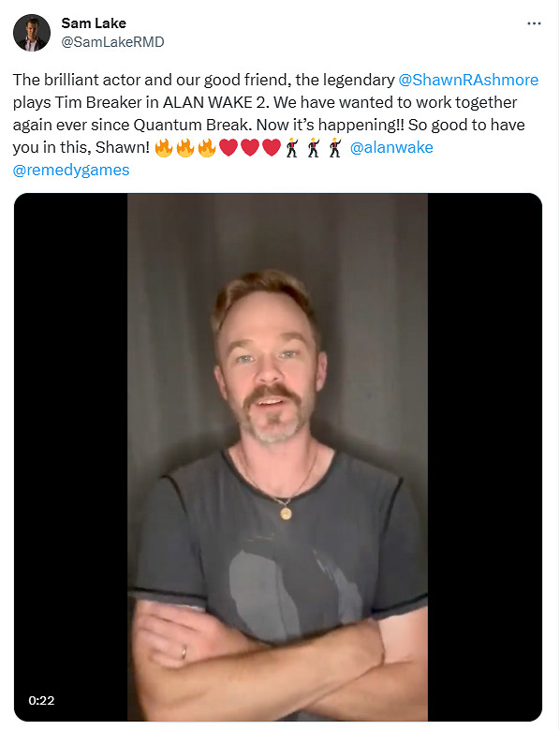The width and height of the screenshot is (560, 730).
Task: Click the middle red heart emoji
Action: point(250,147)
